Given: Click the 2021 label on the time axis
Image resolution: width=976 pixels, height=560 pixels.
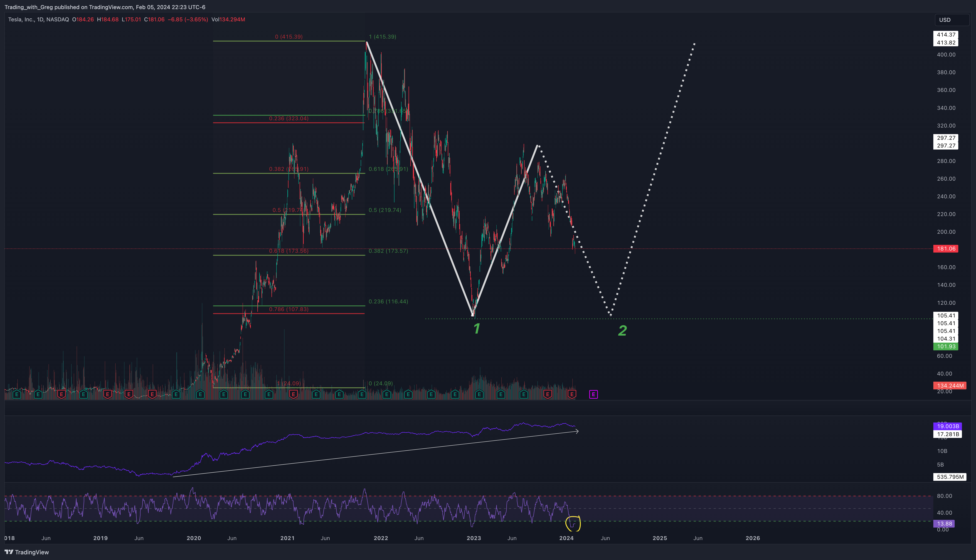Looking at the screenshot, I should (287, 538).
